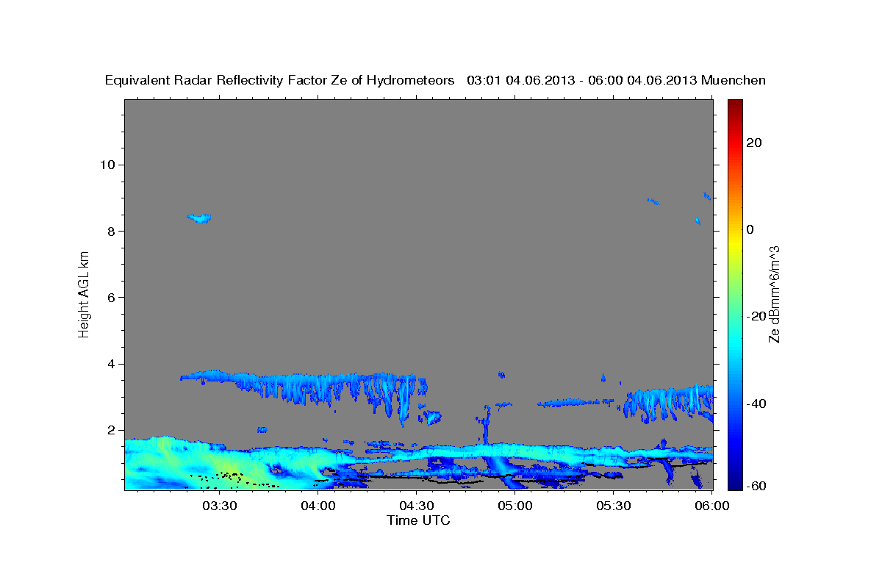Click the colorbar tick label '0'
The image size is (882, 588).
tap(750, 229)
